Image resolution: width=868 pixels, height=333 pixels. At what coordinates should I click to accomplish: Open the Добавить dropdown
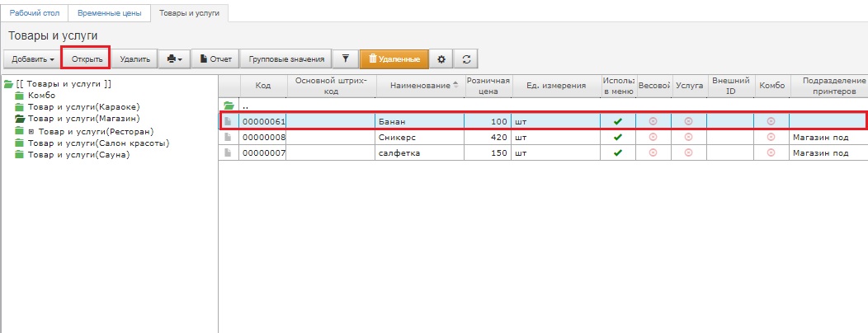[x=33, y=59]
